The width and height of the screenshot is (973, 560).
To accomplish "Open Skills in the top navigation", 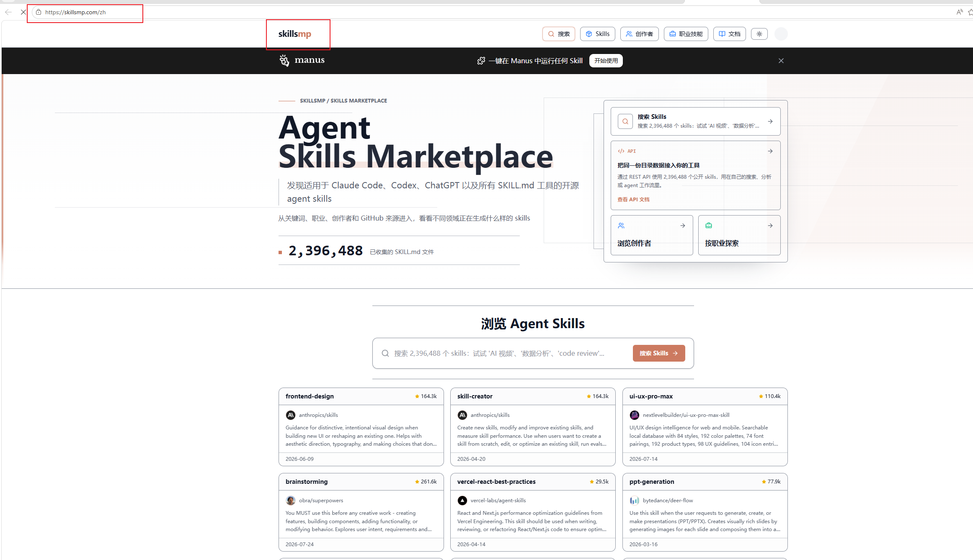I will pyautogui.click(x=598, y=34).
